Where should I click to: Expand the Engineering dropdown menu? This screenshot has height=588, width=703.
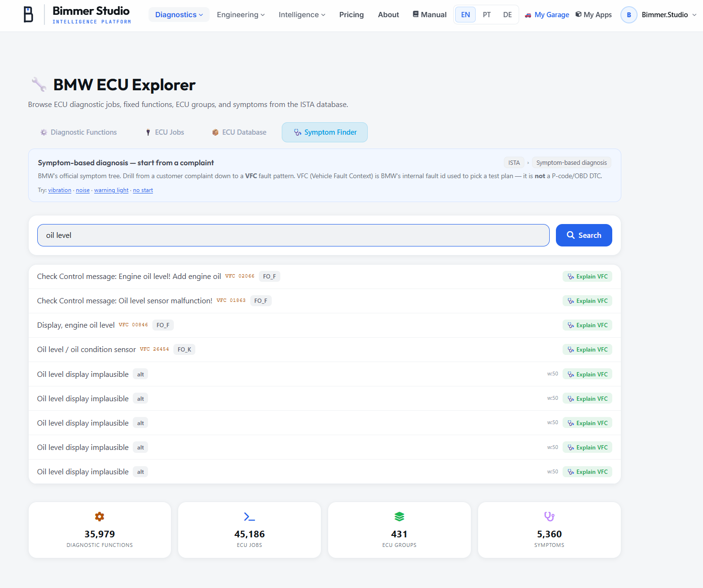pos(241,15)
